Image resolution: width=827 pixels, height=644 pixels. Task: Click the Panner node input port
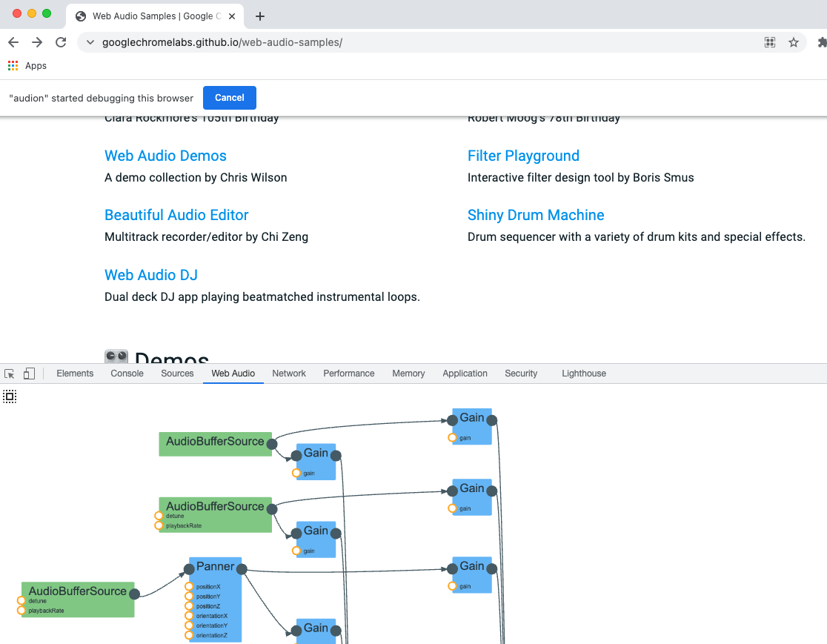tap(190, 569)
